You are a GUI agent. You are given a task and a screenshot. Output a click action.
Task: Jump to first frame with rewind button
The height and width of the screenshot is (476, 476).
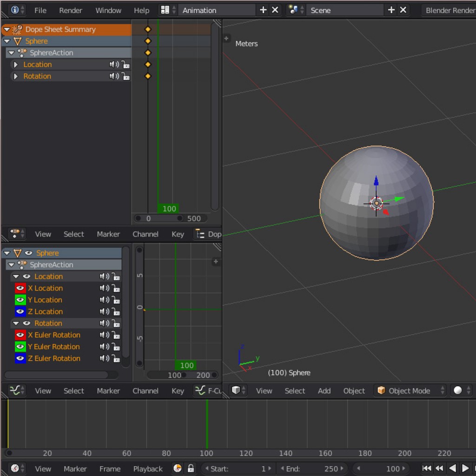426,468
